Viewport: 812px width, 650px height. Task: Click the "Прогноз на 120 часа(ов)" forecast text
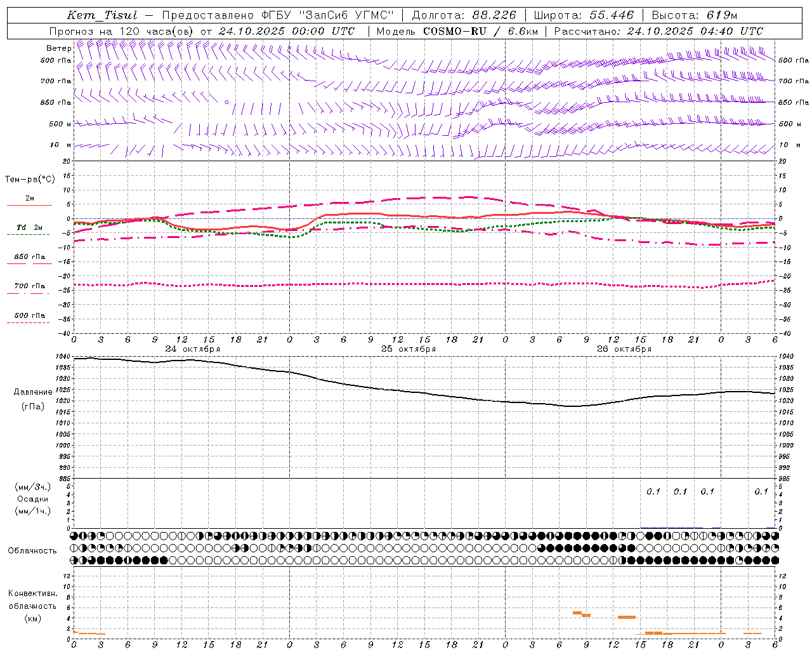[x=121, y=31]
